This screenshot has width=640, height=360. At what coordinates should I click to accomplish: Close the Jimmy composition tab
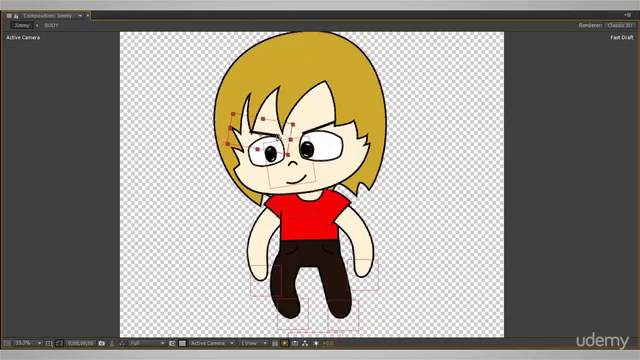pyautogui.click(x=88, y=16)
